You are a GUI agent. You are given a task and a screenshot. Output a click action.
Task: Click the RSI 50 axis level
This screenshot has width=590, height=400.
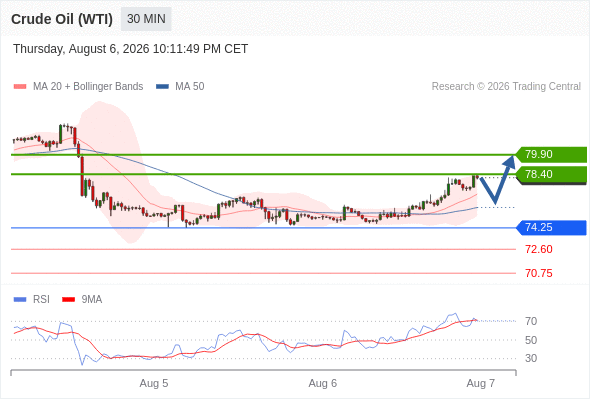(x=531, y=340)
